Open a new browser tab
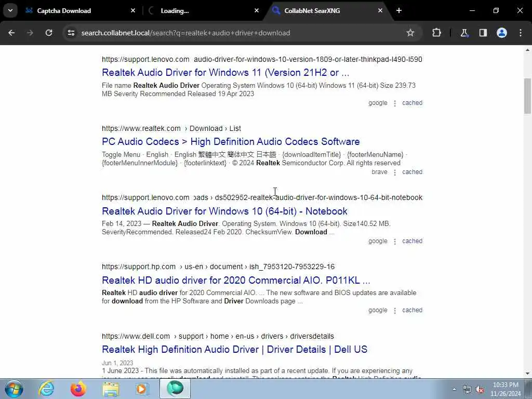 click(399, 10)
